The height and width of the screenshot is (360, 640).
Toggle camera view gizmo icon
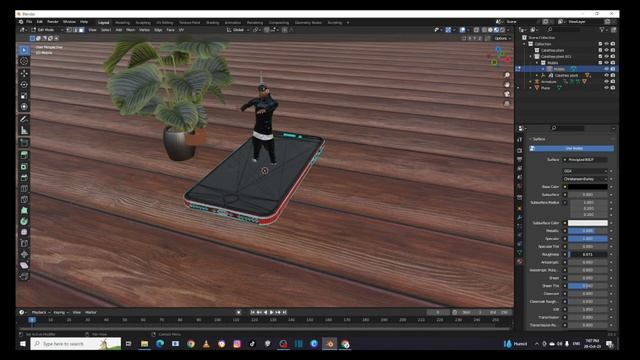click(x=507, y=94)
